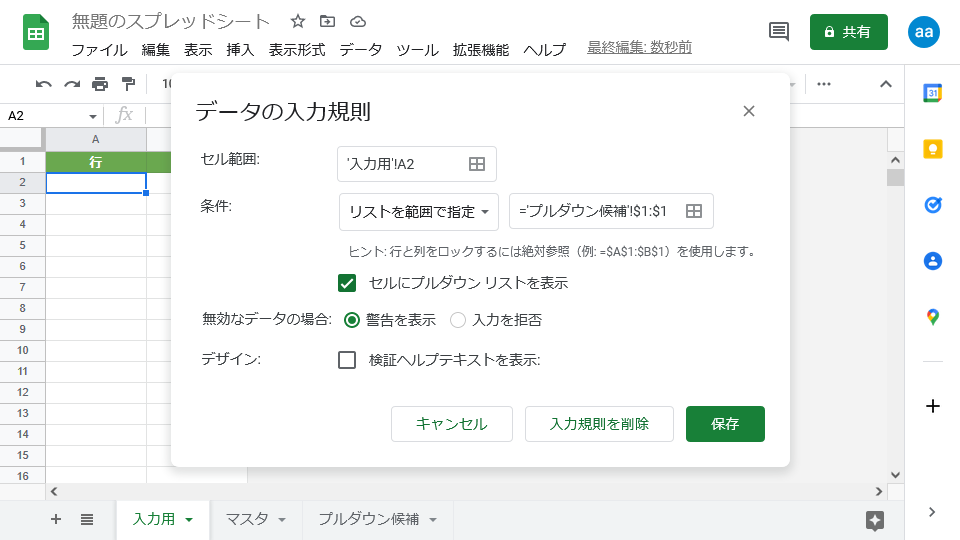960x540 pixels.
Task: Click the spreadsheet title 無題のスプレッドシート
Action: click(171, 21)
